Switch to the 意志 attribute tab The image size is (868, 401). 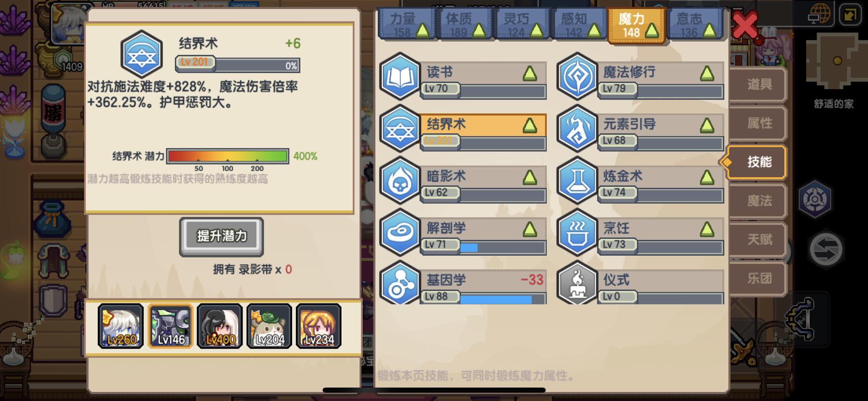(x=694, y=25)
